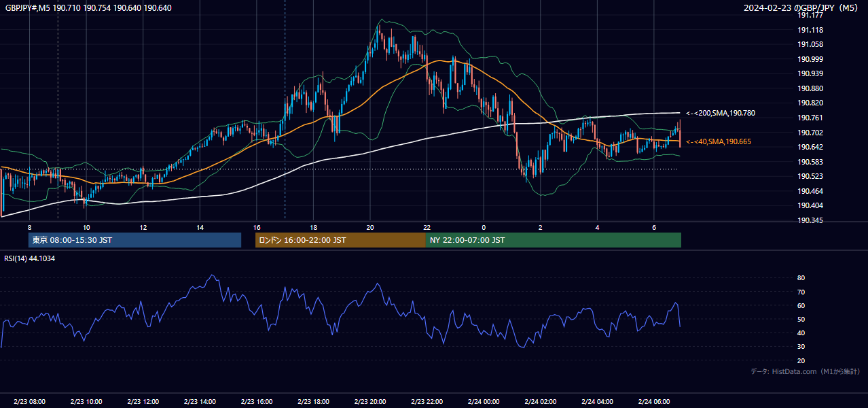868x408 pixels.
Task: Click the 2/24 04:00 time axis label
Action: (597, 402)
